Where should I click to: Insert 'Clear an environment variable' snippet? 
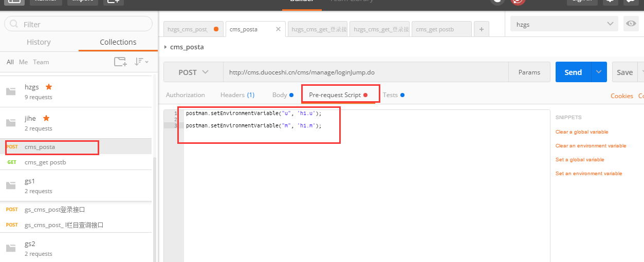(591, 146)
